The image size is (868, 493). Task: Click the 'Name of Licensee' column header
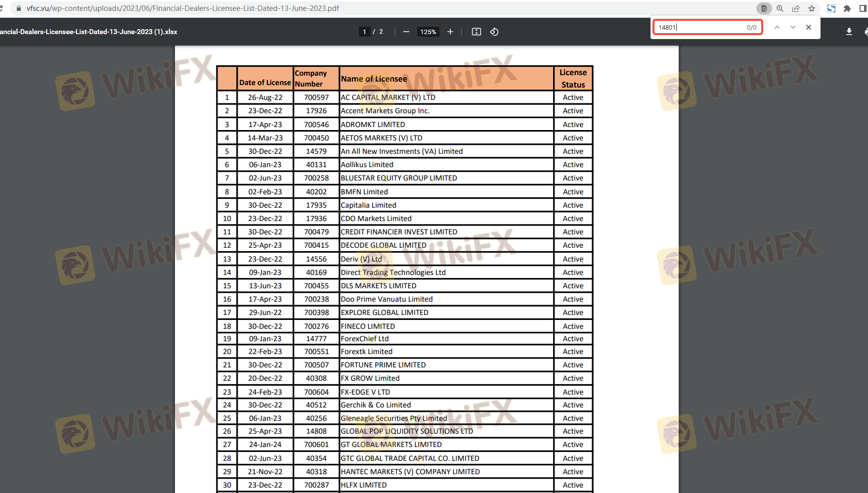[x=374, y=79]
